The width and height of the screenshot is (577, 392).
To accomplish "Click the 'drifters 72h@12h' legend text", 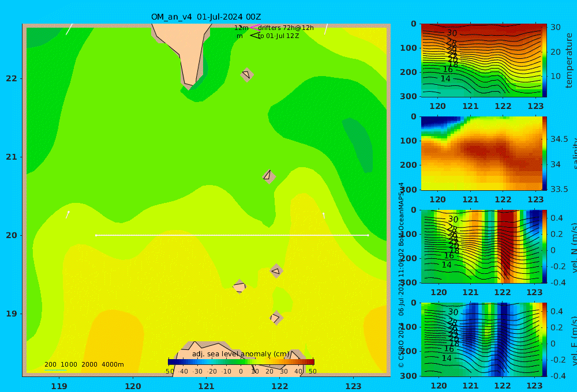I will tap(286, 28).
